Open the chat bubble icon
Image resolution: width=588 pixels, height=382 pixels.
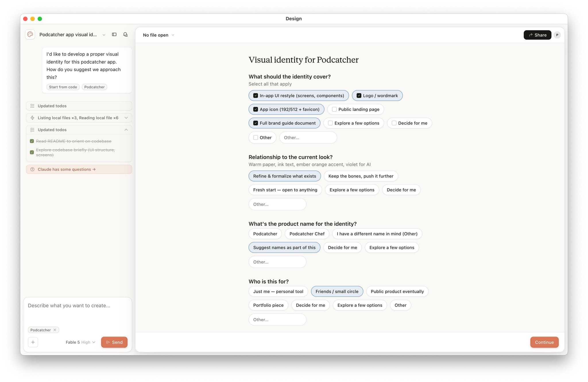click(x=125, y=35)
